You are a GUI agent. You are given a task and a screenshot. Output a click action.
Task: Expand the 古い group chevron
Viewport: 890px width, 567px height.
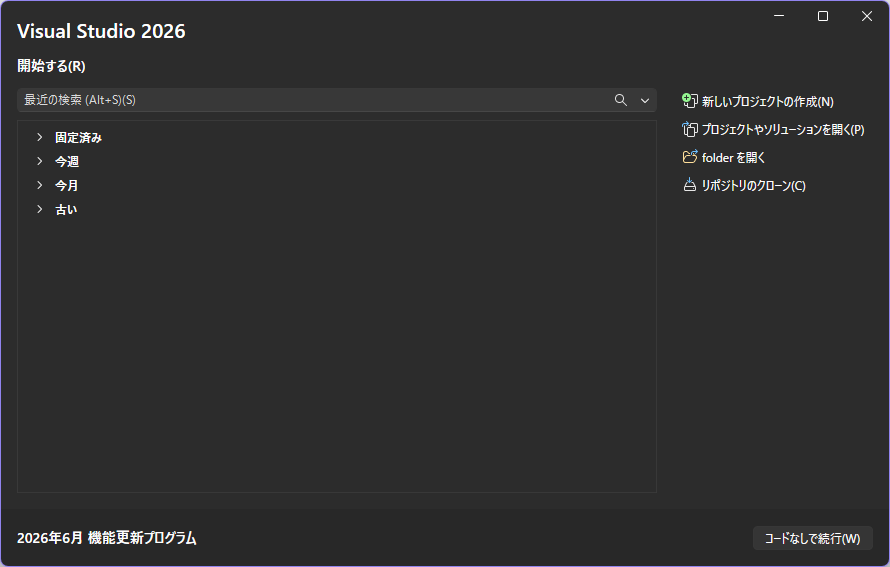coord(40,209)
